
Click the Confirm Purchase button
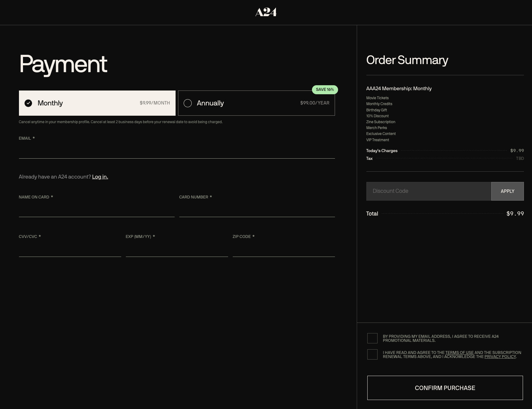[x=445, y=388]
